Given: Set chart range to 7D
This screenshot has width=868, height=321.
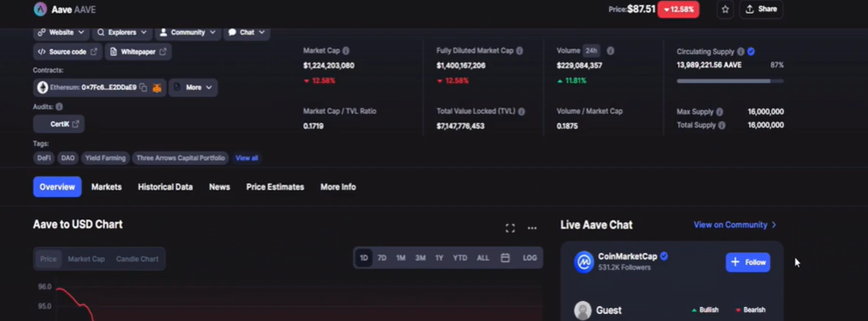Looking at the screenshot, I should coord(382,258).
